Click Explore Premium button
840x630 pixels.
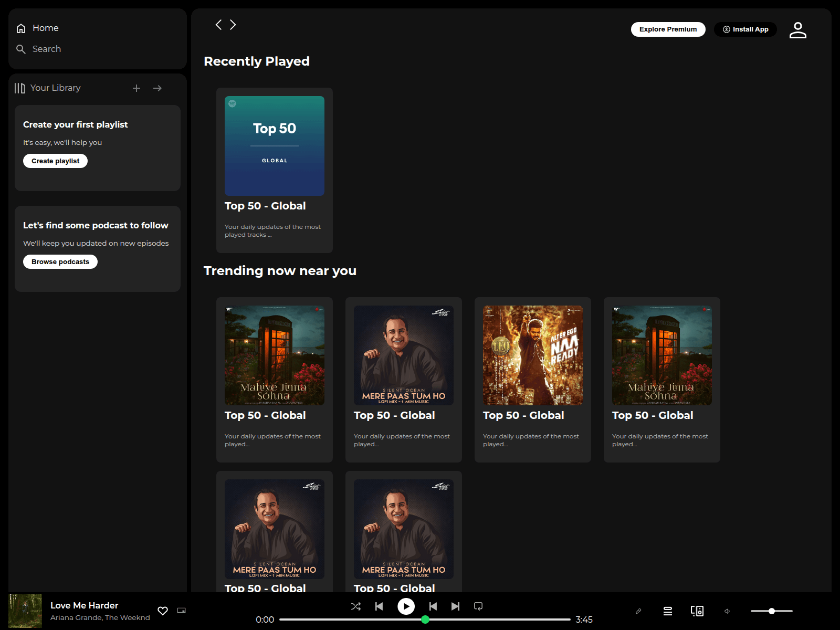668,29
